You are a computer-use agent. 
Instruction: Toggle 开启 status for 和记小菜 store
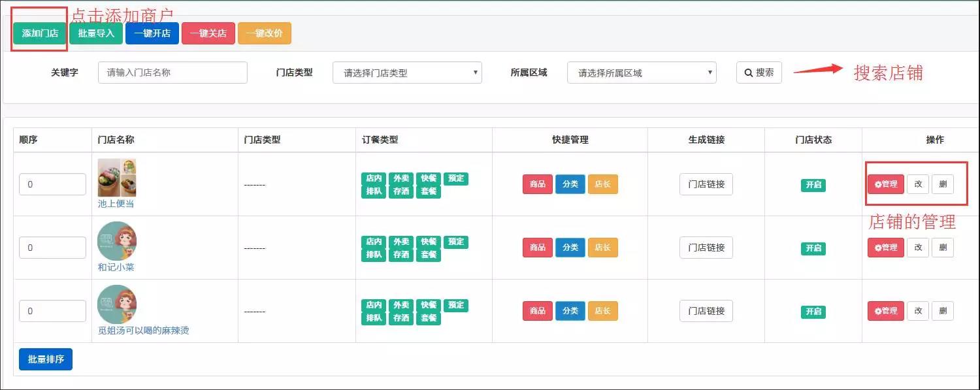pyautogui.click(x=813, y=248)
